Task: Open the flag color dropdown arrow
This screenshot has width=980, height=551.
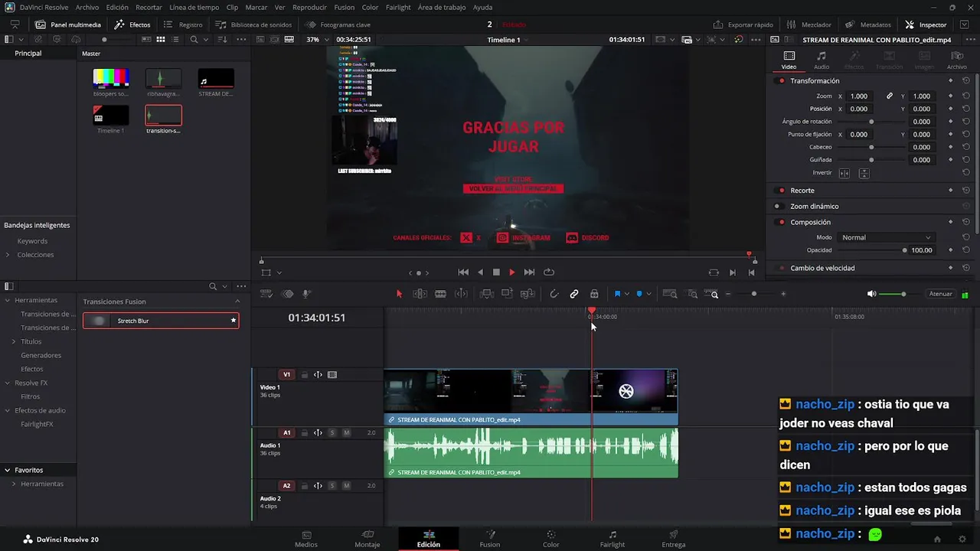Action: point(627,294)
